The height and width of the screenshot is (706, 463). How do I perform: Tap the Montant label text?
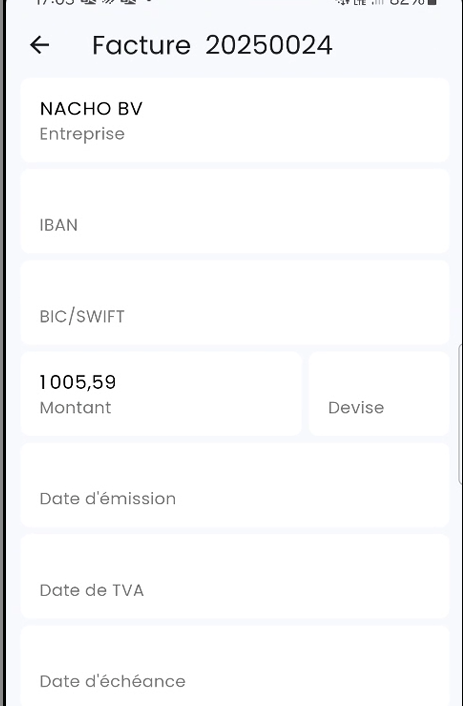coord(75,407)
